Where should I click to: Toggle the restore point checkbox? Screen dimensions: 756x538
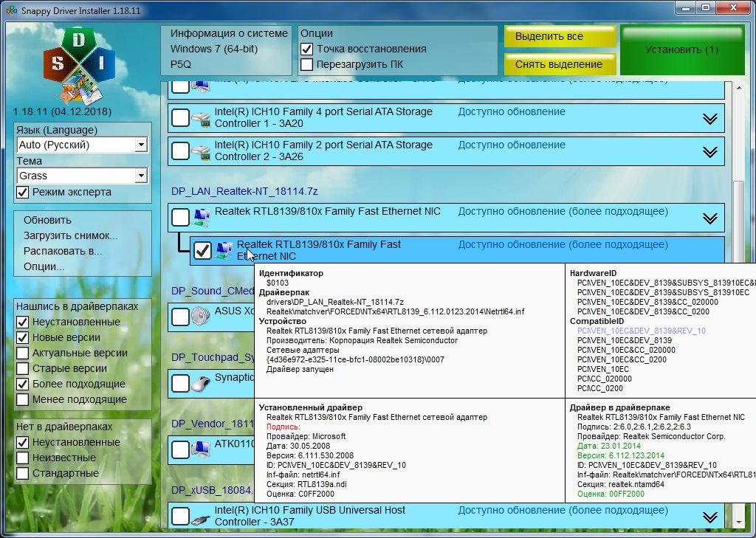pyautogui.click(x=307, y=49)
